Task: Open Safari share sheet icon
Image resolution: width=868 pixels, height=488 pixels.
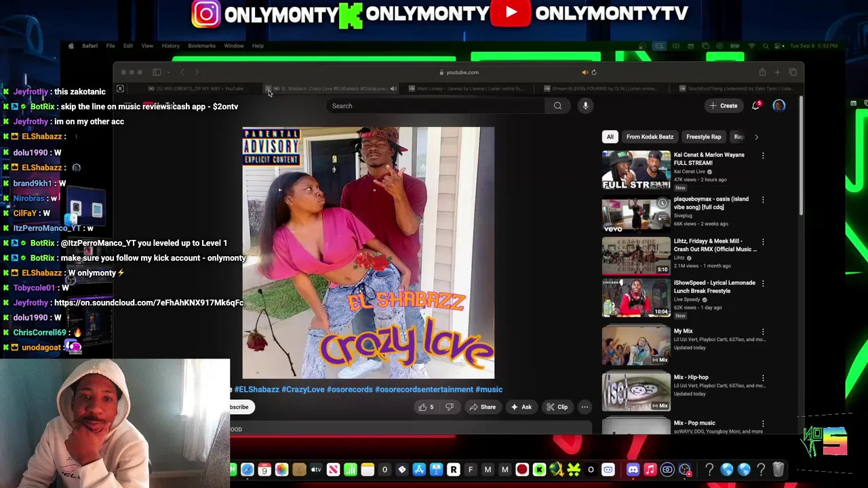Action: pyautogui.click(x=762, y=72)
